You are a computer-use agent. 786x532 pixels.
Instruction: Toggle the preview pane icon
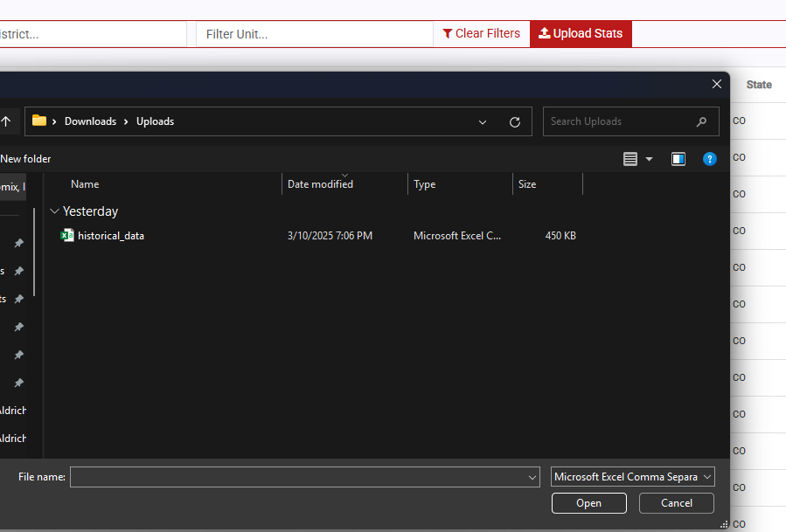tap(678, 159)
